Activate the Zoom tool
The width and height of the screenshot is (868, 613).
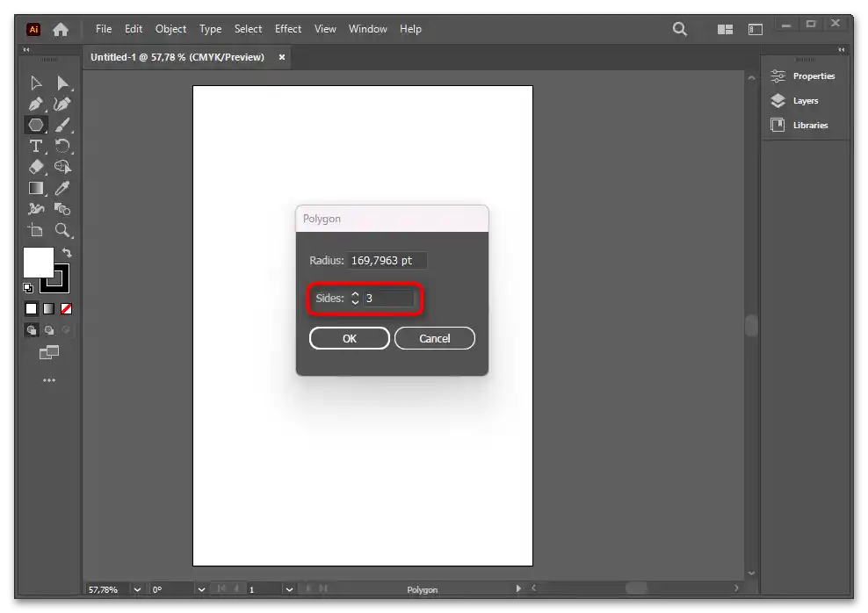pyautogui.click(x=62, y=230)
